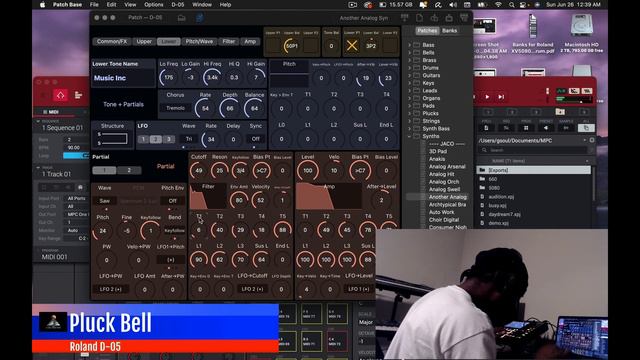This screenshot has height=360, width=640.
Task: Click the Chorus Depth knob showing 66
Action: pos(229,109)
